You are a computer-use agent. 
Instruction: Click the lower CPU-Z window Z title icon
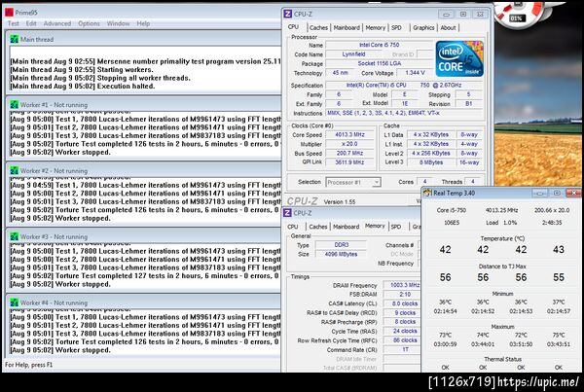pyautogui.click(x=287, y=213)
